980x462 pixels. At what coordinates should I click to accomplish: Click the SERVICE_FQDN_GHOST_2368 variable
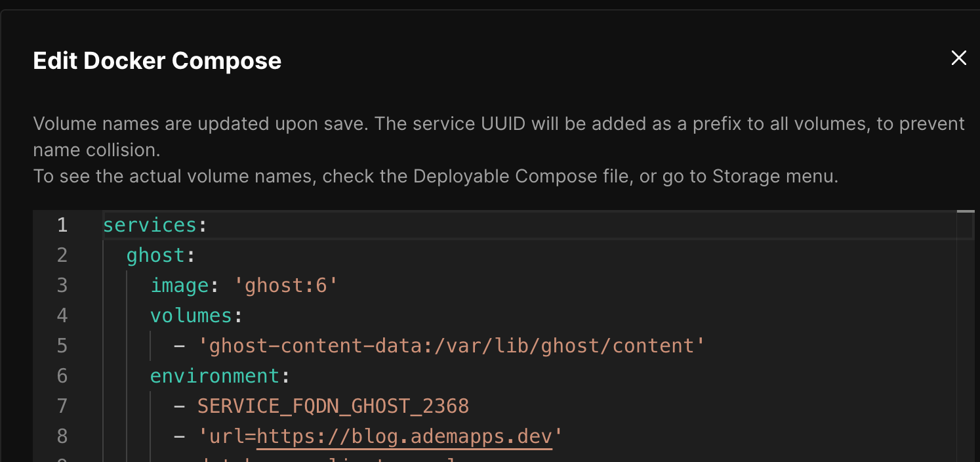(333, 406)
